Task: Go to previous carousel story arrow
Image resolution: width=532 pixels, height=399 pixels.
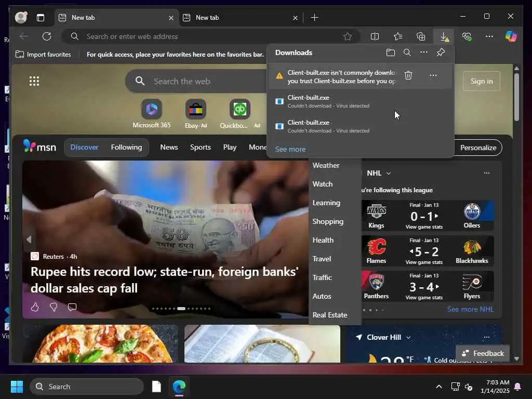Action: point(29,240)
